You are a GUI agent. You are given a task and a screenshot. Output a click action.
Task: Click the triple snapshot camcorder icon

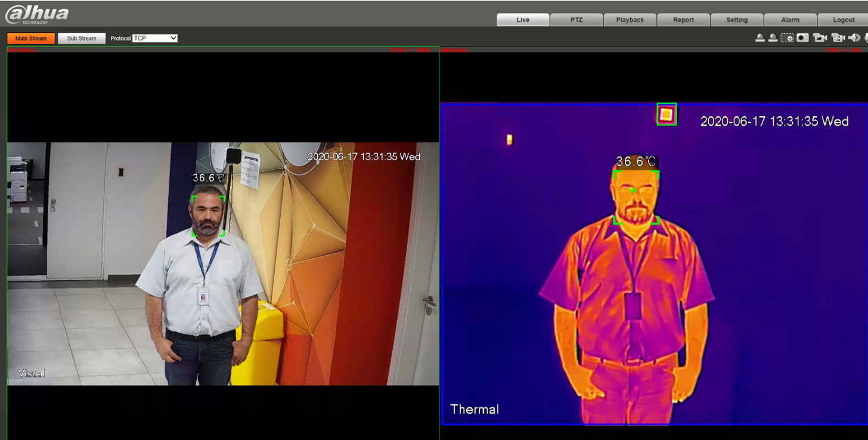[x=820, y=38]
